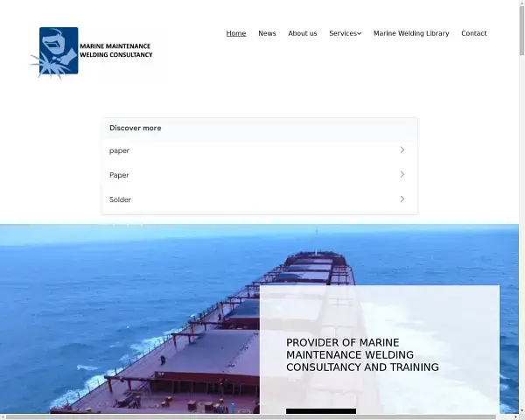Click the chevron arrow beside lowercase 'paper'
This screenshot has width=525, height=420.
point(402,150)
